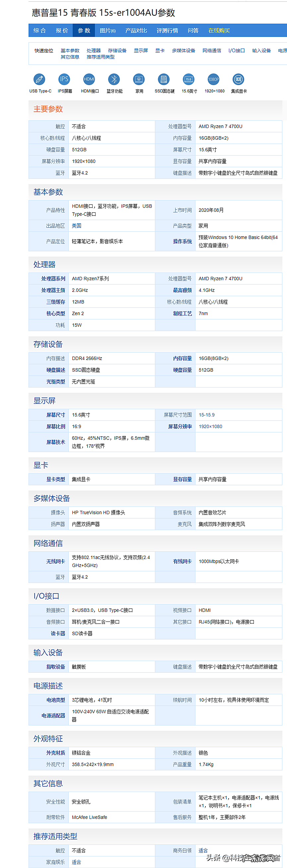Click the 读卡器 label link

pyautogui.click(x=58, y=633)
